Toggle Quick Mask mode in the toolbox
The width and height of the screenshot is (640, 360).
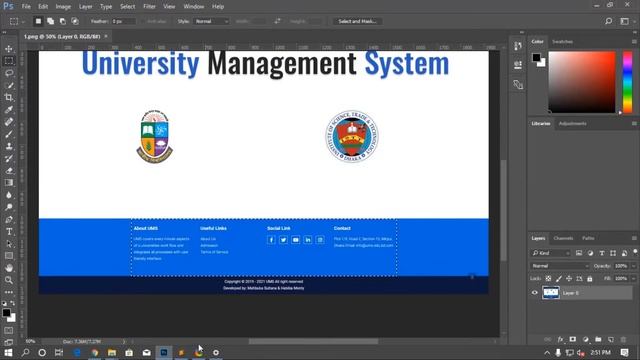click(x=9, y=330)
